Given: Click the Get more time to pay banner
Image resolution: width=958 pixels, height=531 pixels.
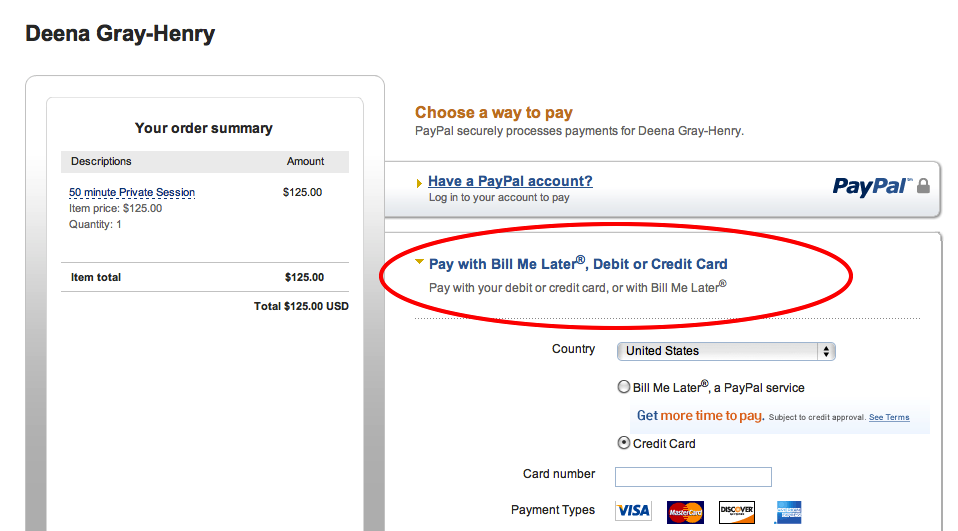Looking at the screenshot, I should (x=700, y=416).
